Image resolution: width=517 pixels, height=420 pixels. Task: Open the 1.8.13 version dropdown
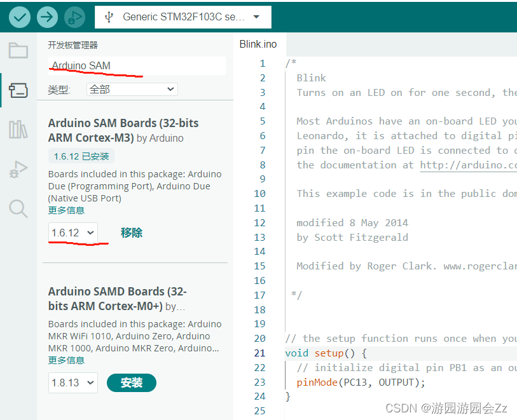tap(73, 383)
